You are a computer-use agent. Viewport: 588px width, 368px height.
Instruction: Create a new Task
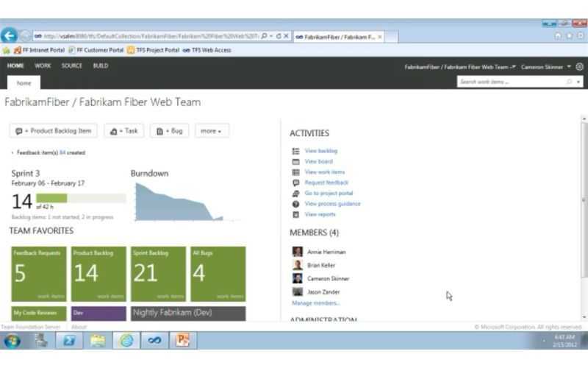[124, 131]
